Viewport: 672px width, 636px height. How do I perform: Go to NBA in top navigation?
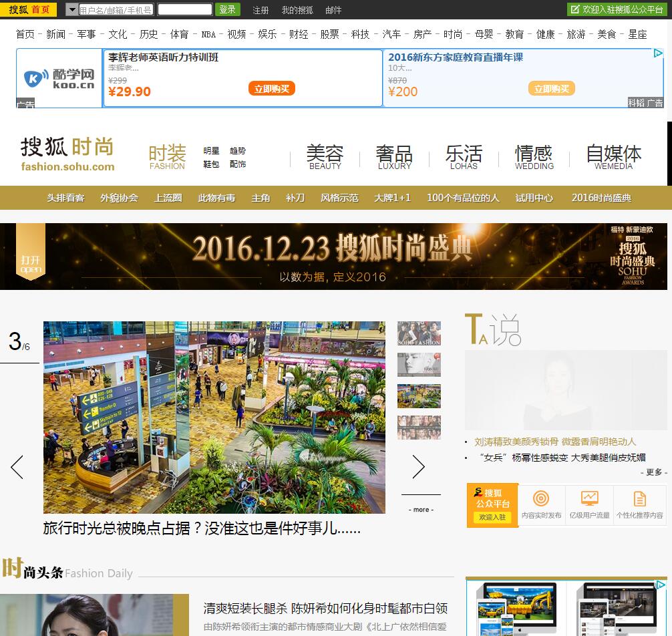(208, 35)
